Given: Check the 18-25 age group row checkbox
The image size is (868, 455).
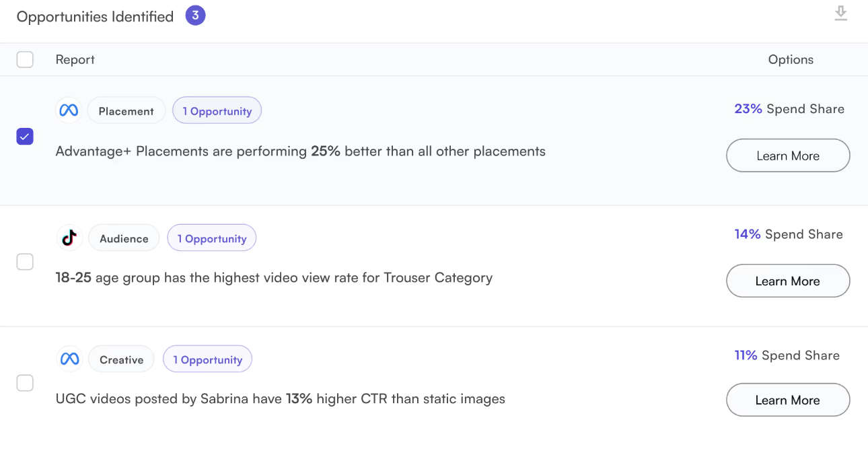Looking at the screenshot, I should coord(25,262).
